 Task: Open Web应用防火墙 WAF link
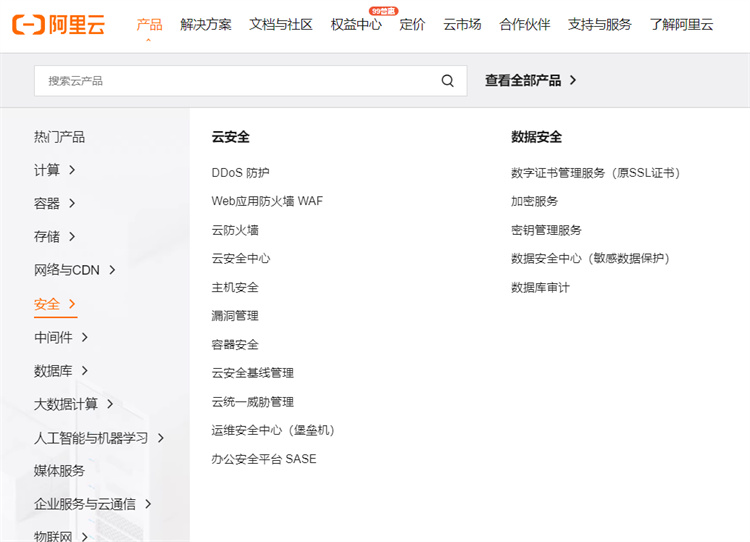pyautogui.click(x=267, y=201)
